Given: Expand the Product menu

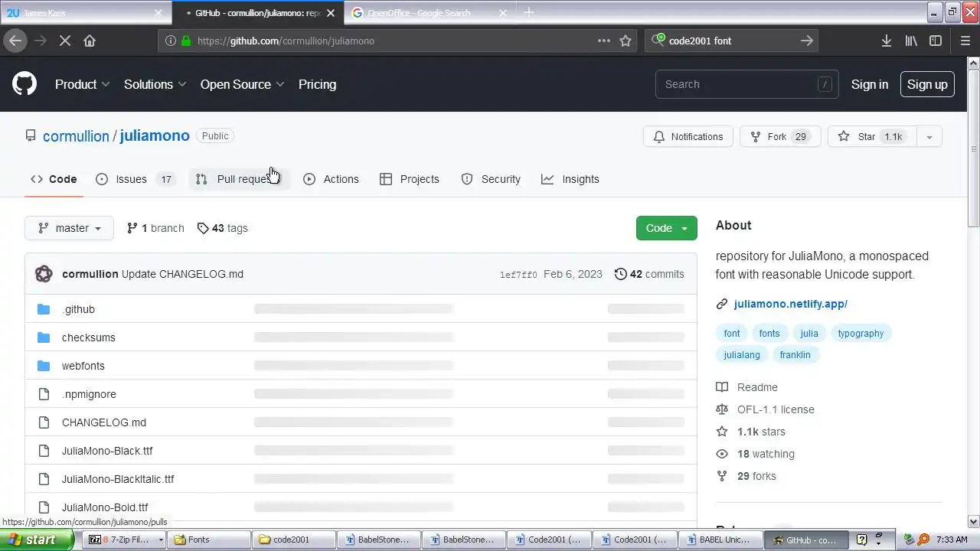Looking at the screenshot, I should [x=83, y=84].
